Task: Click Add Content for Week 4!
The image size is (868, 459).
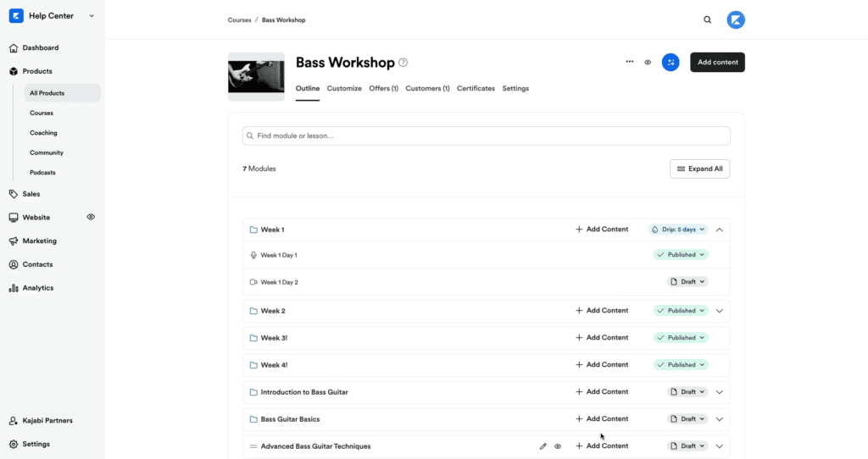Action: pos(602,365)
